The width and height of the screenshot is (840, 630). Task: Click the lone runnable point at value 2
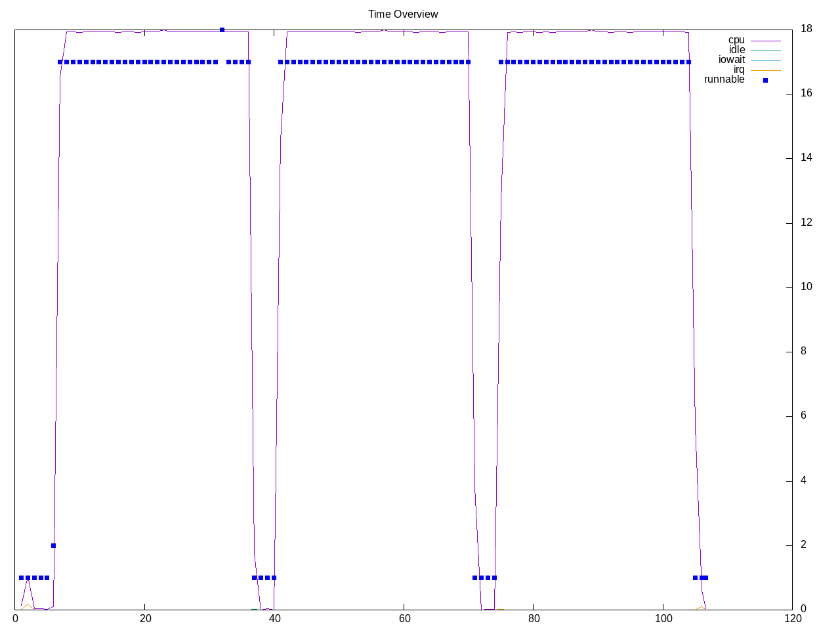53,545
